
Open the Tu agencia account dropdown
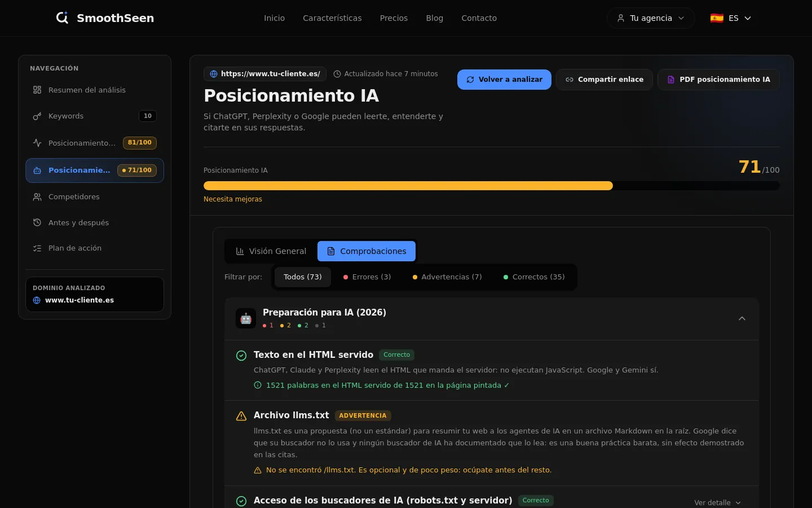tap(651, 18)
